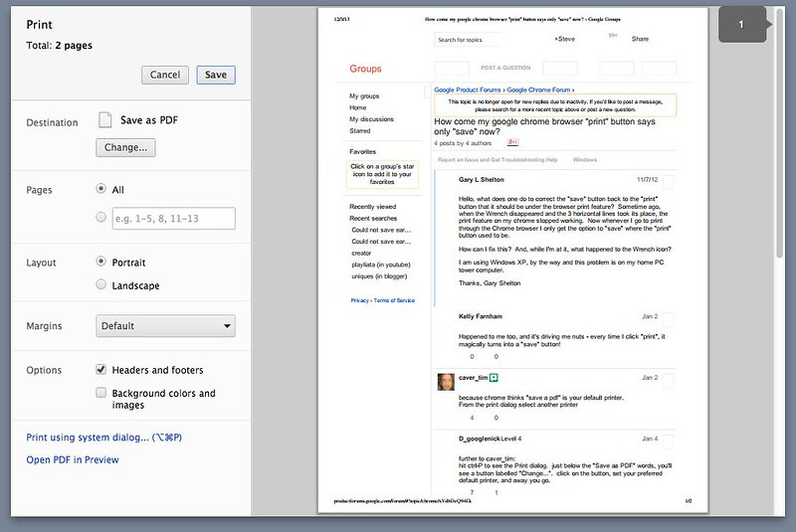This screenshot has width=796, height=532.
Task: Click the 'Total: 2 pages' text
Action: [60, 45]
